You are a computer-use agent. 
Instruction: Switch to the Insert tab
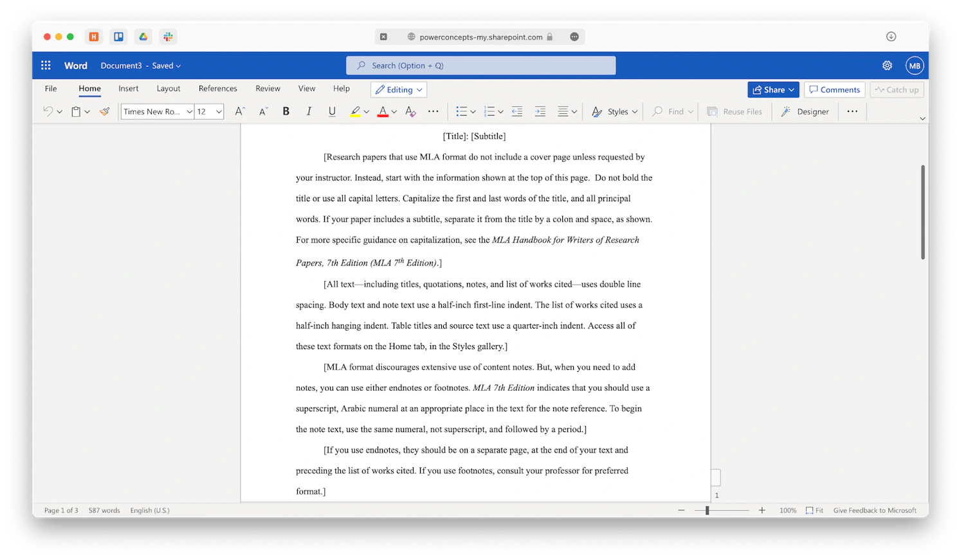[128, 89]
